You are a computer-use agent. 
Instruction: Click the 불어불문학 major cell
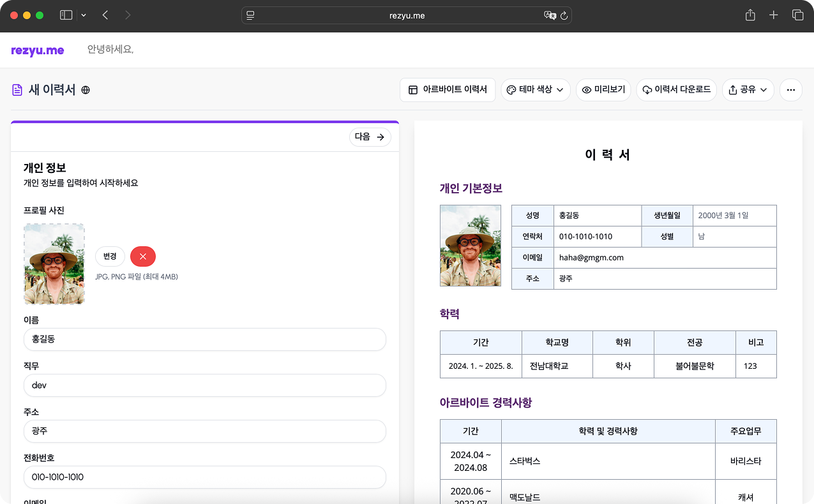point(695,366)
